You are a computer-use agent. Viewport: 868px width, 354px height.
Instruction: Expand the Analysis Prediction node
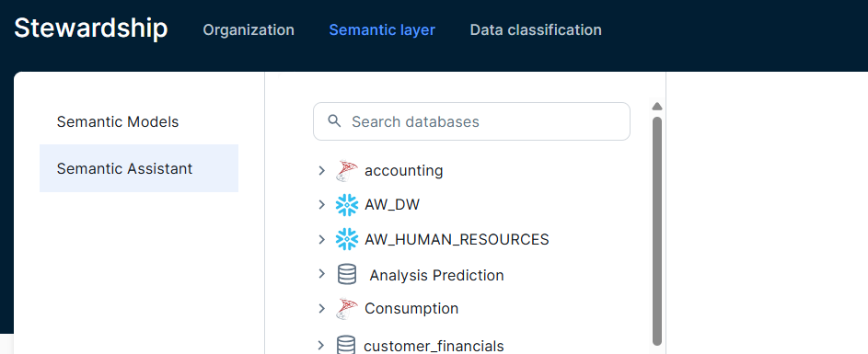coord(321,274)
